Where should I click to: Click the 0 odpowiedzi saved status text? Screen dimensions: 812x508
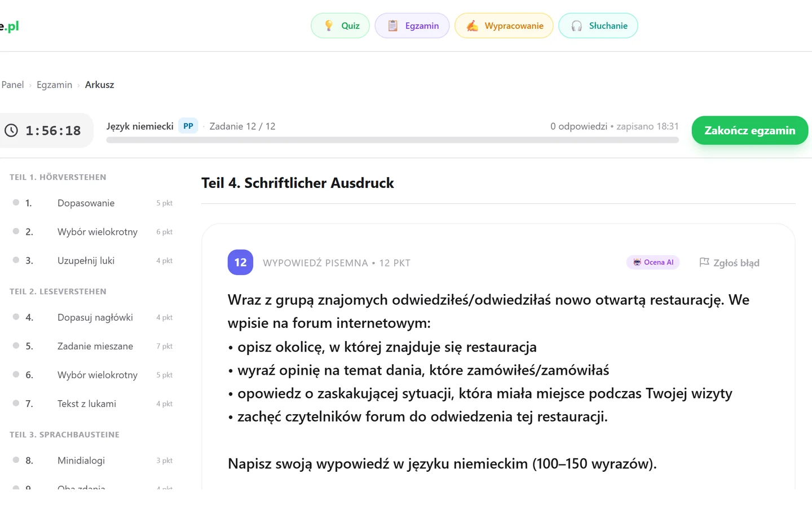(x=615, y=126)
